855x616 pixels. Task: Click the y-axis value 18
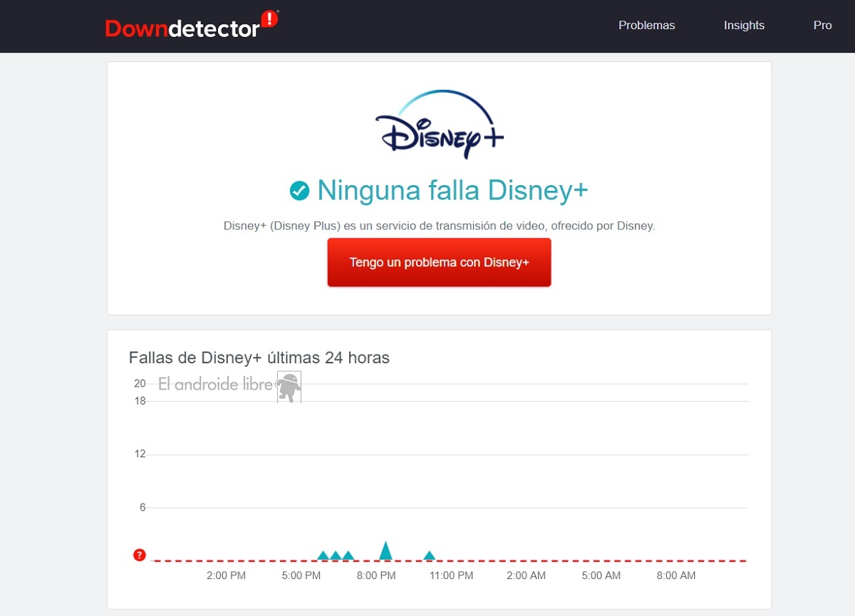[140, 400]
